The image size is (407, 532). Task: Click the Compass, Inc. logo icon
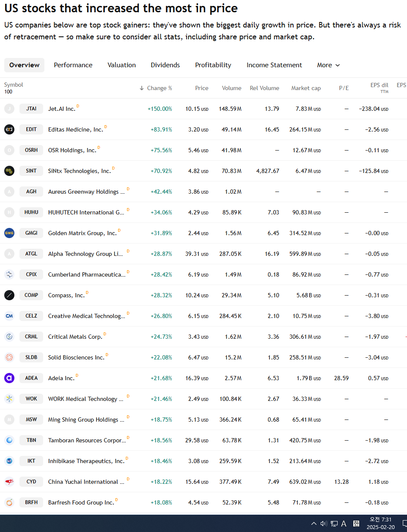pyautogui.click(x=9, y=295)
